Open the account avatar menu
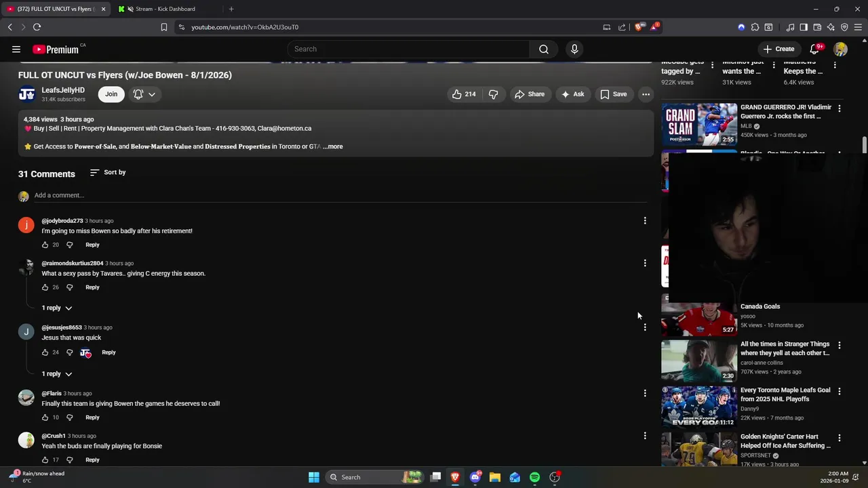The image size is (868, 488). (841, 49)
